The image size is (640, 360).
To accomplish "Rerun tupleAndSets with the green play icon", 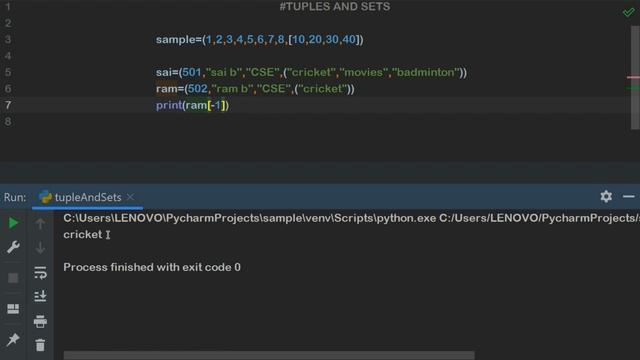I will 13,223.
